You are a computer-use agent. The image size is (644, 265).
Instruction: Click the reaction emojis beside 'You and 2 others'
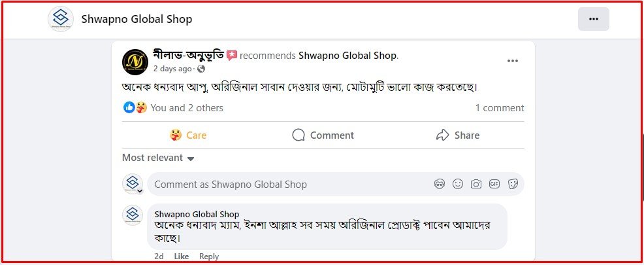point(135,108)
